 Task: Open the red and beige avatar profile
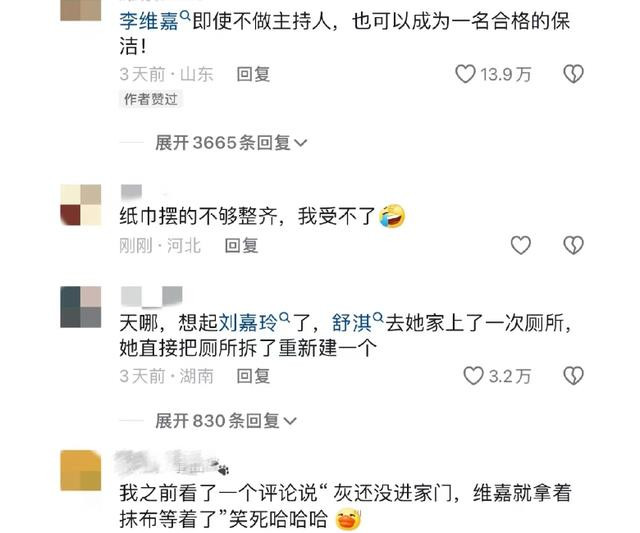click(x=81, y=205)
